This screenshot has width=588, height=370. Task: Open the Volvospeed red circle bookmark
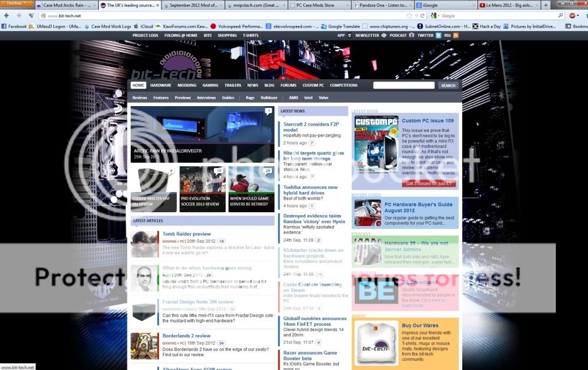tap(236, 26)
